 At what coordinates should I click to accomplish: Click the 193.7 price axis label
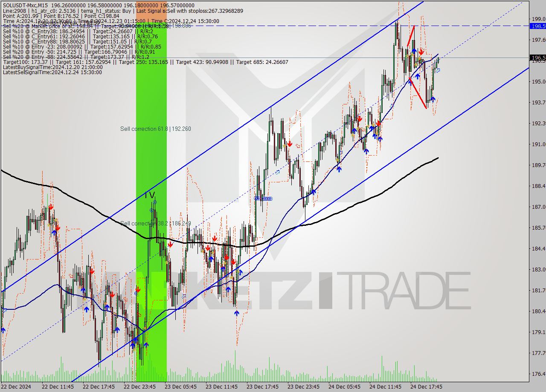click(538, 103)
